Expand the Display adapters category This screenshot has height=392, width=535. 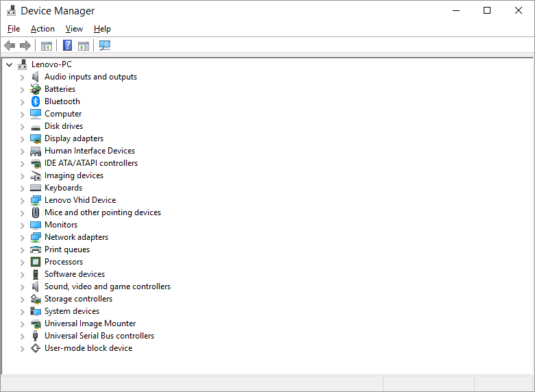(x=22, y=138)
